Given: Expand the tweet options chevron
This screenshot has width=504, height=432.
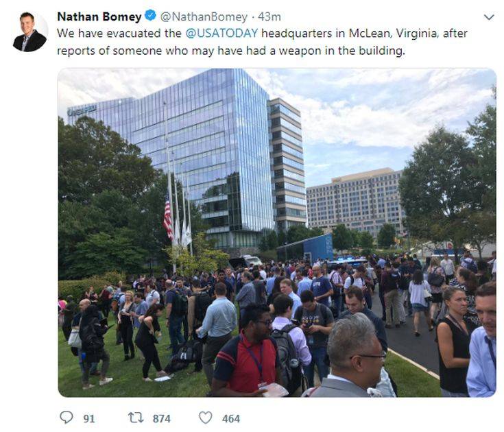Looking at the screenshot, I should click(489, 17).
